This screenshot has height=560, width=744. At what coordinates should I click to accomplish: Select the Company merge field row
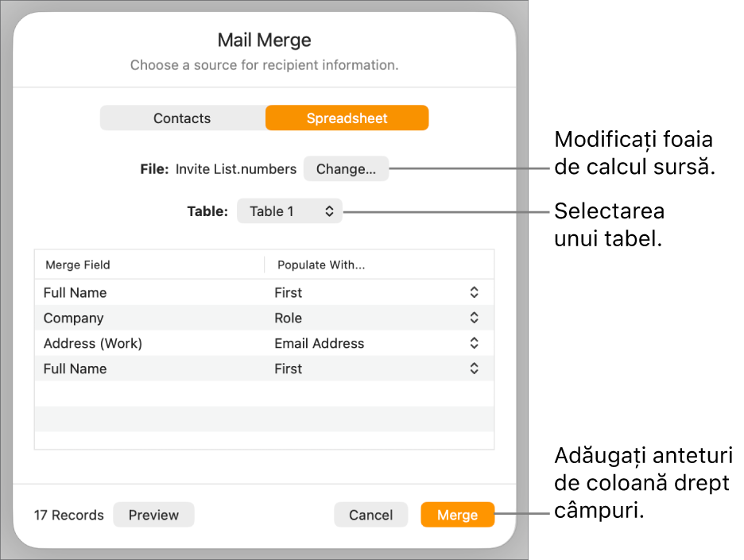(x=74, y=318)
